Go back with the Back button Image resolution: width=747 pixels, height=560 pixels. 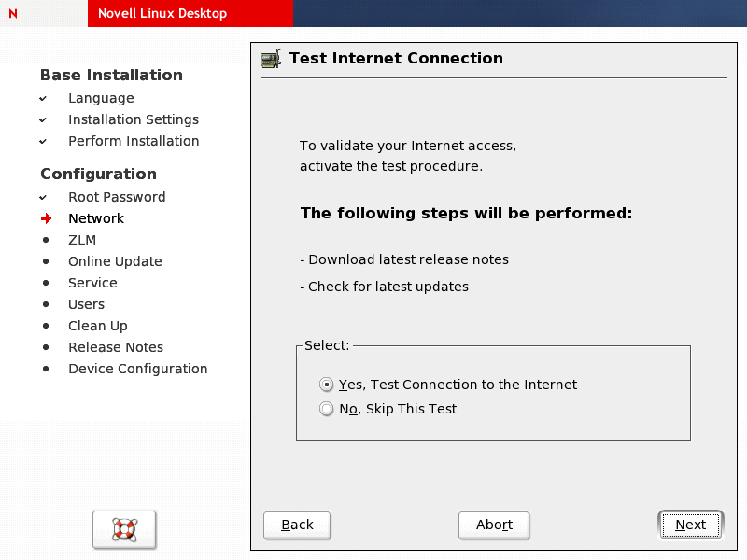297,525
